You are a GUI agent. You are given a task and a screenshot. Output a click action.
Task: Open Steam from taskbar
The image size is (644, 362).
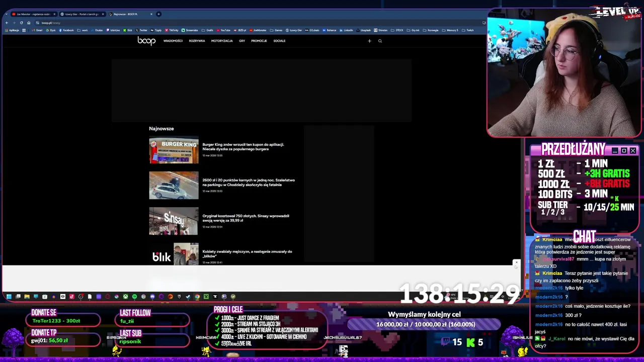tap(188, 297)
